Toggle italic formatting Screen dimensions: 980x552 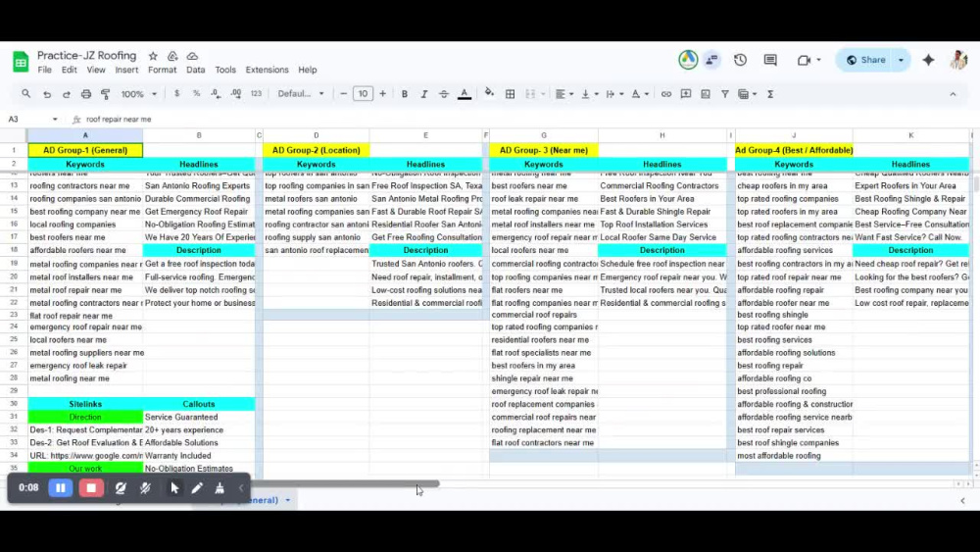pyautogui.click(x=423, y=94)
